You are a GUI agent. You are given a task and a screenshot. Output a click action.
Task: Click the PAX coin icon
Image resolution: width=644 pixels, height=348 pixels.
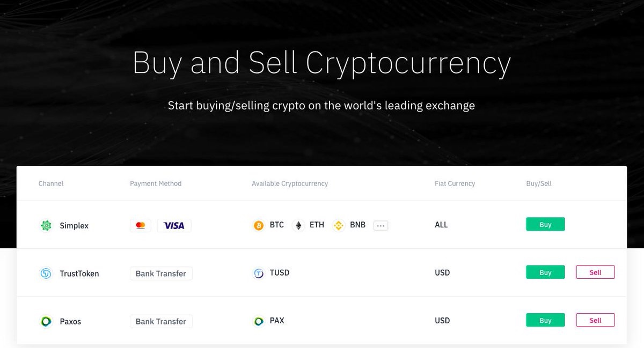pos(258,321)
